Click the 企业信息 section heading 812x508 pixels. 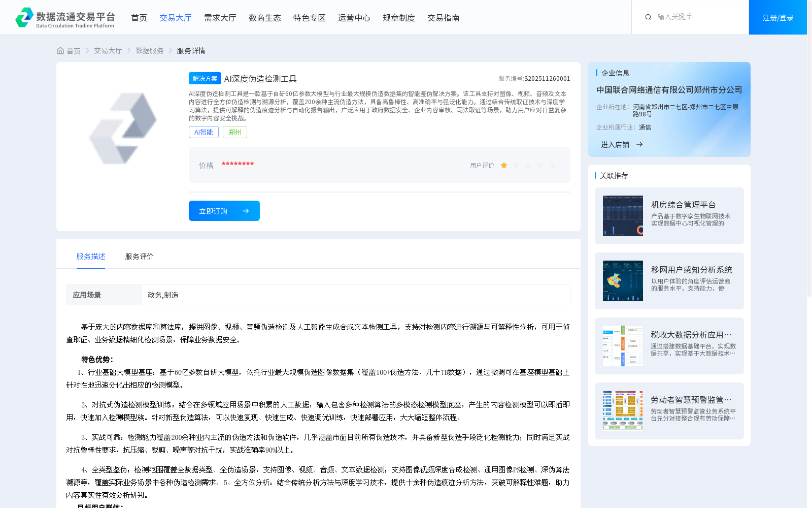pyautogui.click(x=615, y=73)
